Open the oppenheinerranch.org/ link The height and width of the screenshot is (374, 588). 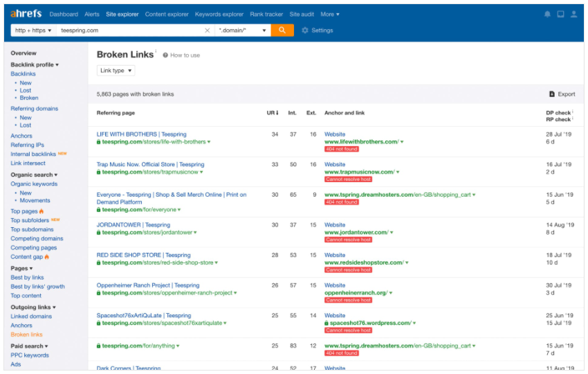coord(356,292)
